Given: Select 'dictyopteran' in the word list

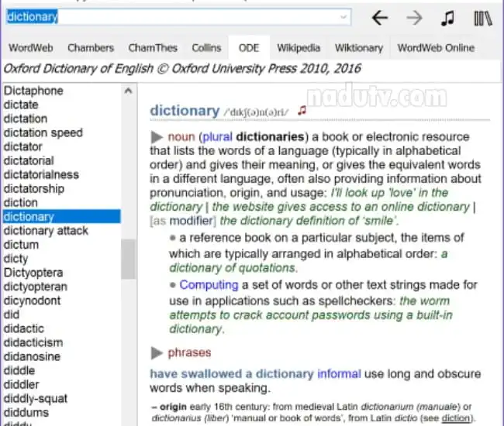Looking at the screenshot, I should [x=36, y=287].
